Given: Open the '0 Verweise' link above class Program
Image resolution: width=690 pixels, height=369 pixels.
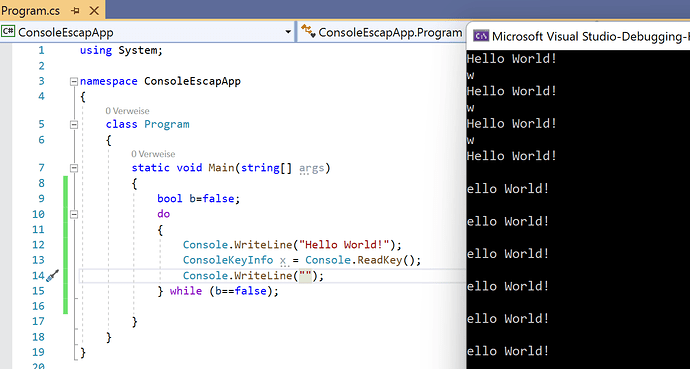Looking at the screenshot, I should tap(127, 111).
